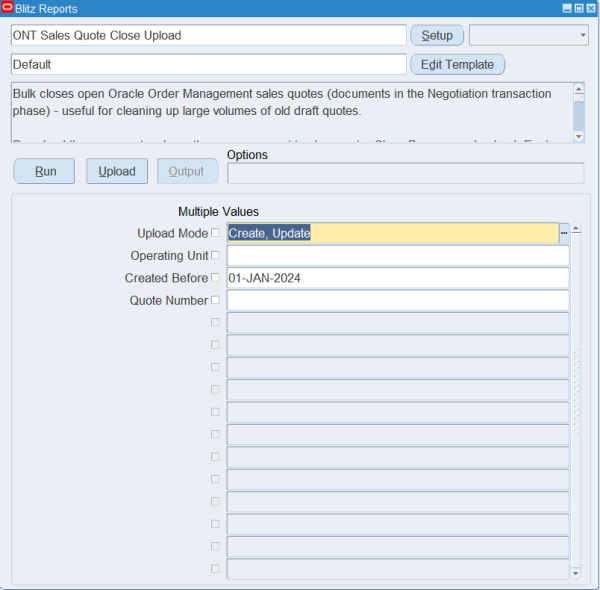Click the Setup button
Image resolution: width=600 pixels, height=590 pixels.
(437, 35)
